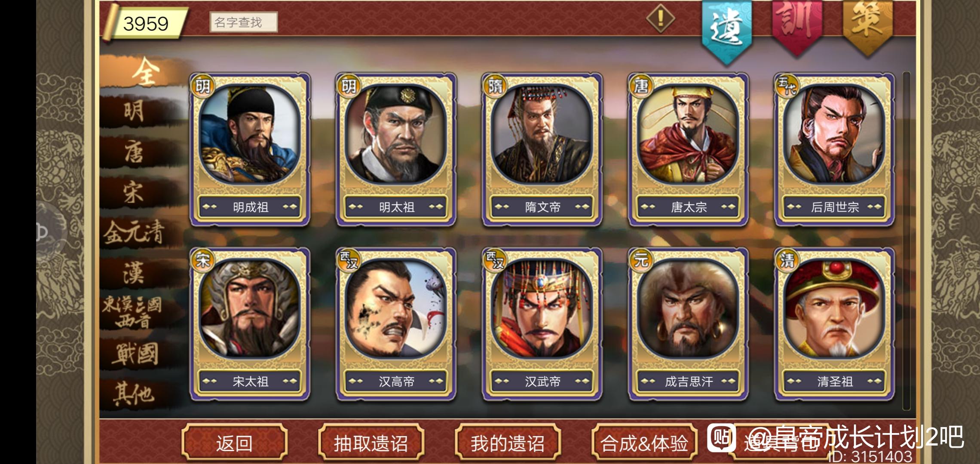The image size is (980, 464).
Task: Tap the exclamation warning diamond icon
Action: coord(661,18)
